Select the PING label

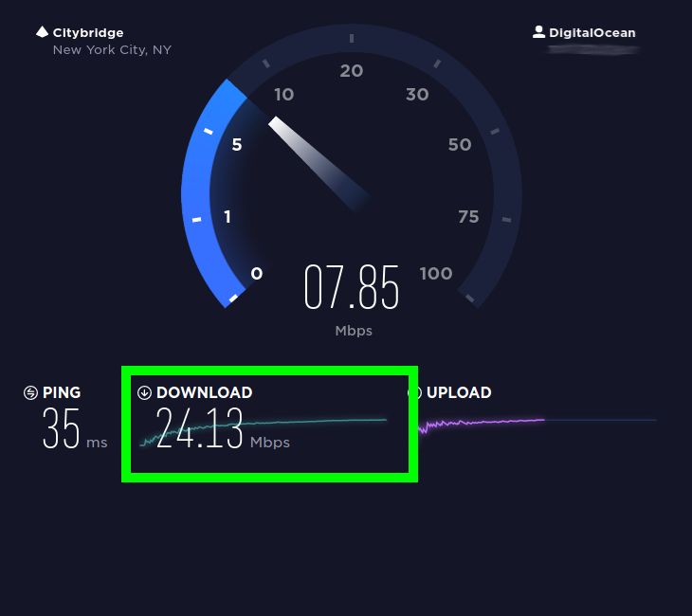[62, 392]
